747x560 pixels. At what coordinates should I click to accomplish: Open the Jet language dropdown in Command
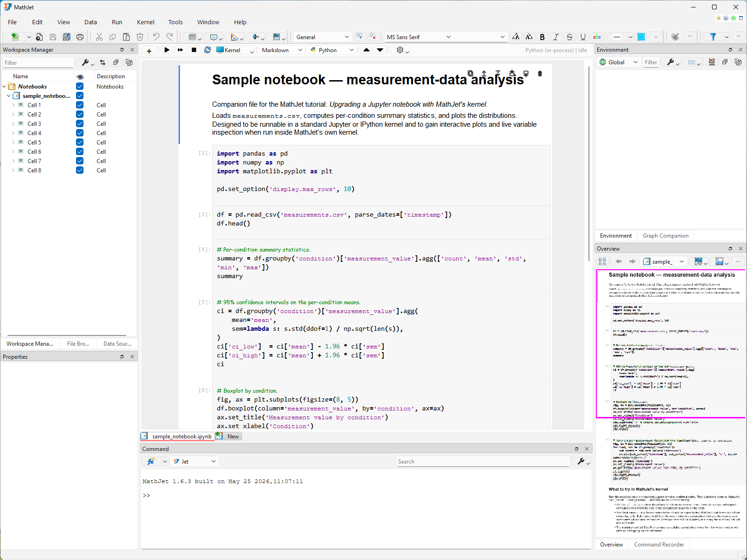194,461
